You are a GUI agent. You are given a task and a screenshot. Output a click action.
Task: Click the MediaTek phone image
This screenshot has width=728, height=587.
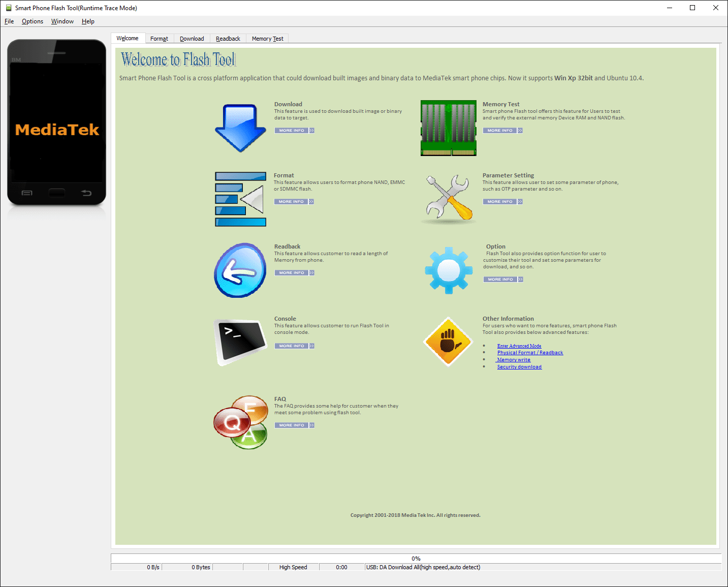click(x=56, y=122)
